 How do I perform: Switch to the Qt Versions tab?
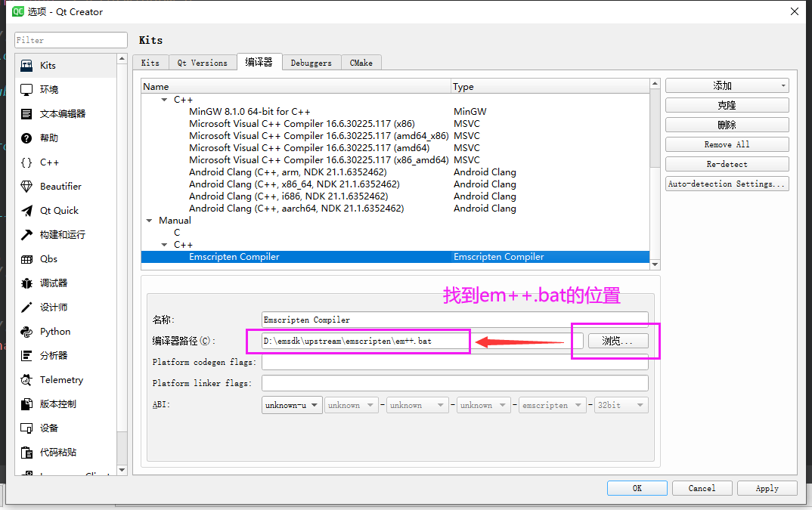[202, 63]
